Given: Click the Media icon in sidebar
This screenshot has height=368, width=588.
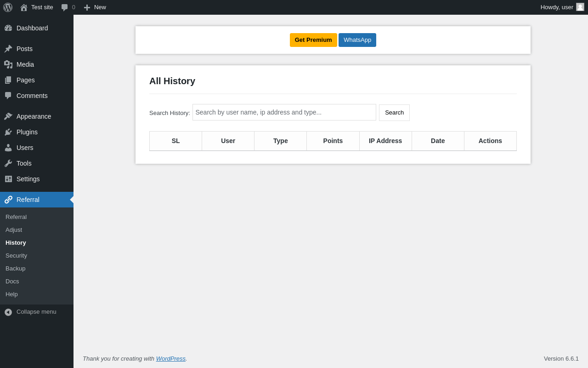Looking at the screenshot, I should click(x=8, y=64).
